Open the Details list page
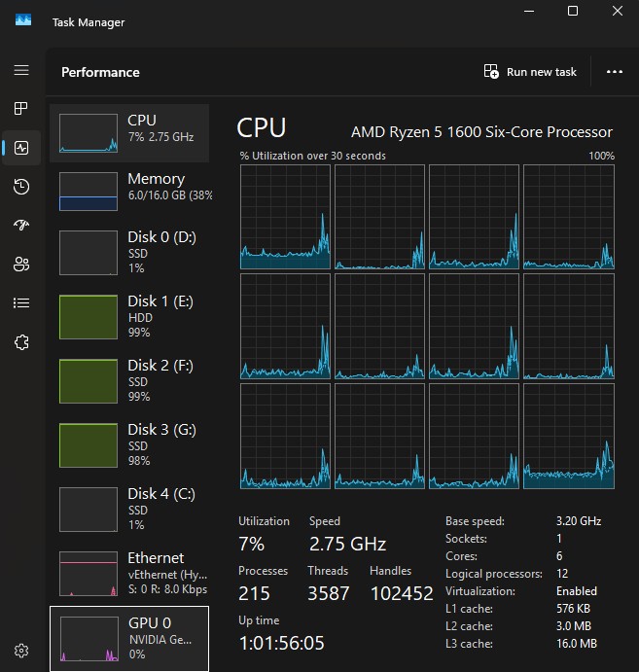 coord(21,303)
